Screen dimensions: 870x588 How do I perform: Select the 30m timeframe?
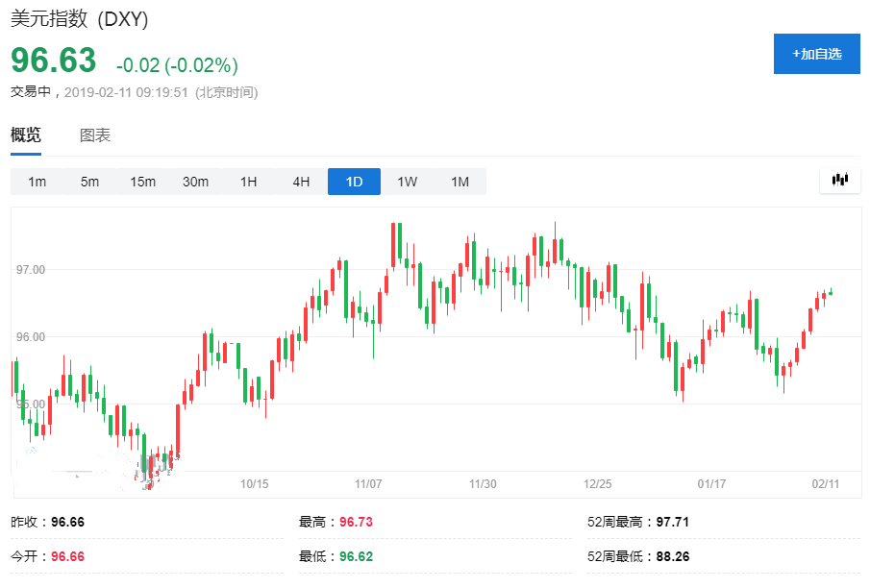195,182
